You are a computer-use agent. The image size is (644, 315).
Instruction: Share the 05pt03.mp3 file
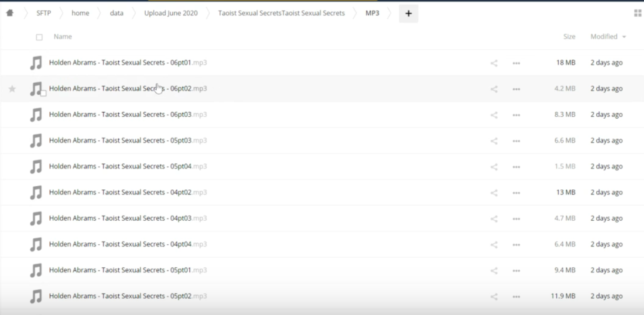[494, 141]
